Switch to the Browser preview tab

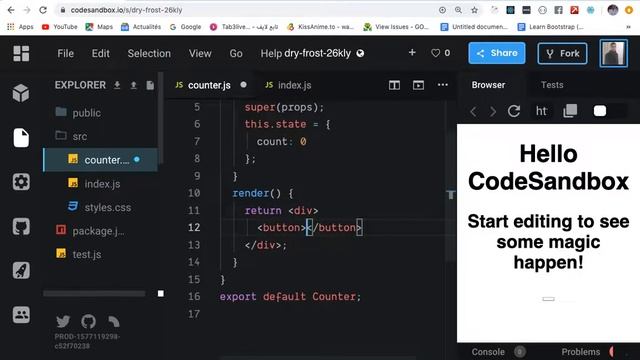coord(488,85)
